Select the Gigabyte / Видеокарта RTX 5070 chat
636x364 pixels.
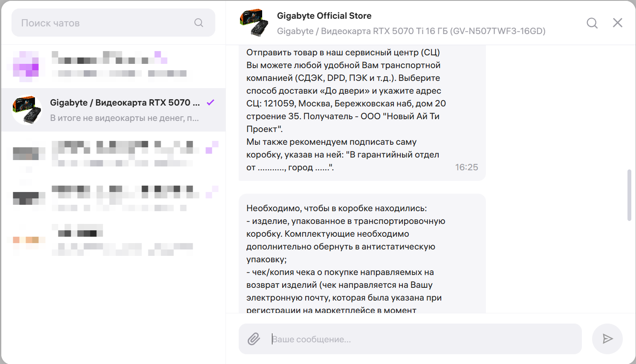[124, 110]
